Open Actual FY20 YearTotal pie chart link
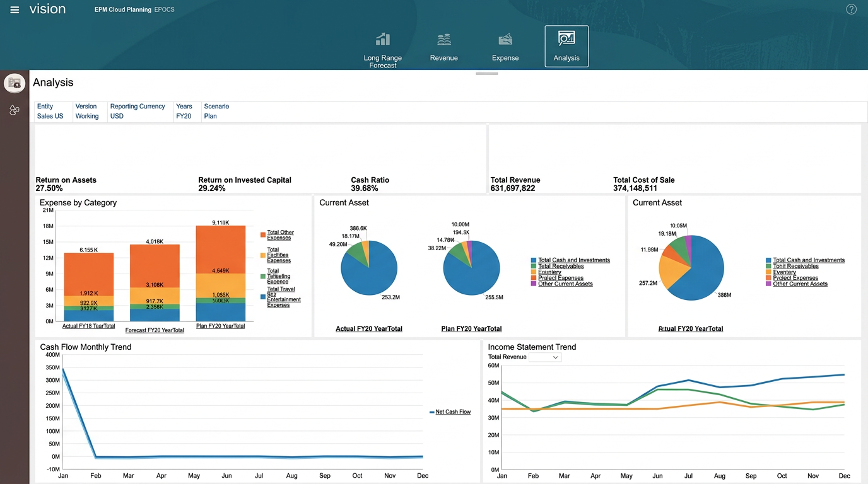The height and width of the screenshot is (484, 868). (369, 328)
